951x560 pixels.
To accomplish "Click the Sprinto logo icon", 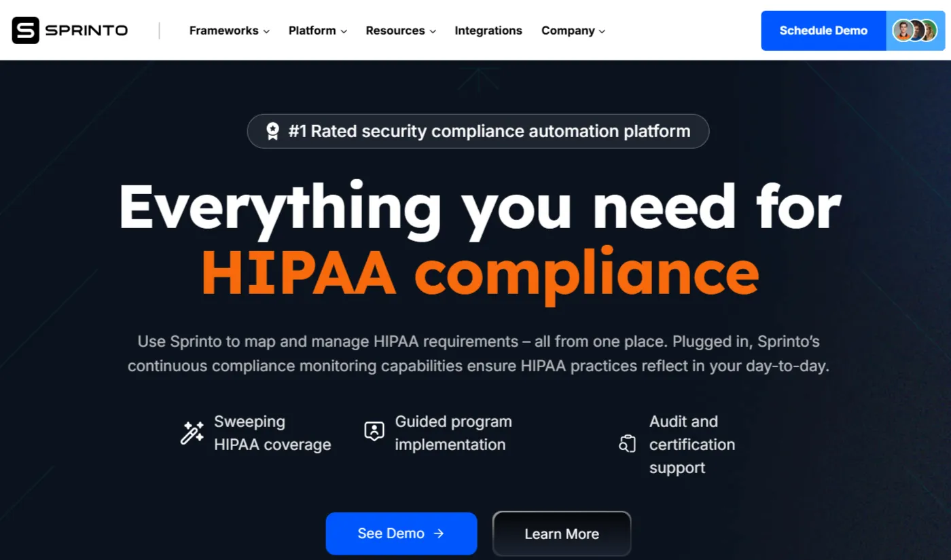I will pyautogui.click(x=26, y=31).
